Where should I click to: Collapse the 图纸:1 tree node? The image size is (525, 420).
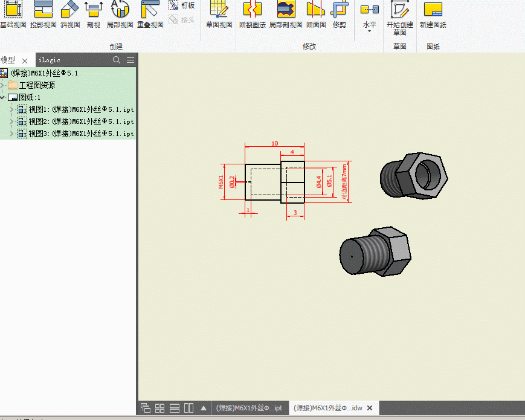pos(3,97)
